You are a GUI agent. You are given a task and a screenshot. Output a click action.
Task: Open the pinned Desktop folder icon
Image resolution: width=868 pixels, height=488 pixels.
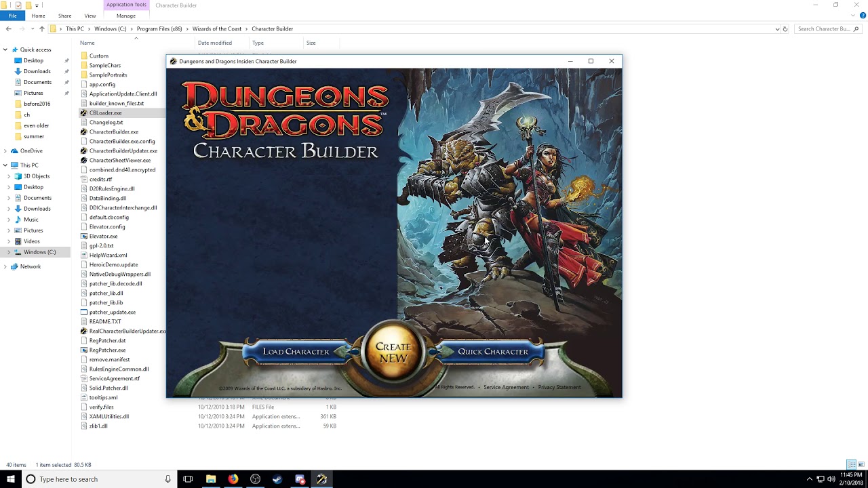tap(18, 60)
